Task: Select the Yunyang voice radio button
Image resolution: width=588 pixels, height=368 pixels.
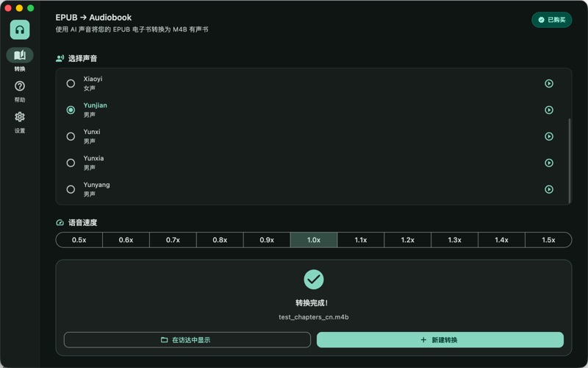Action: point(71,189)
